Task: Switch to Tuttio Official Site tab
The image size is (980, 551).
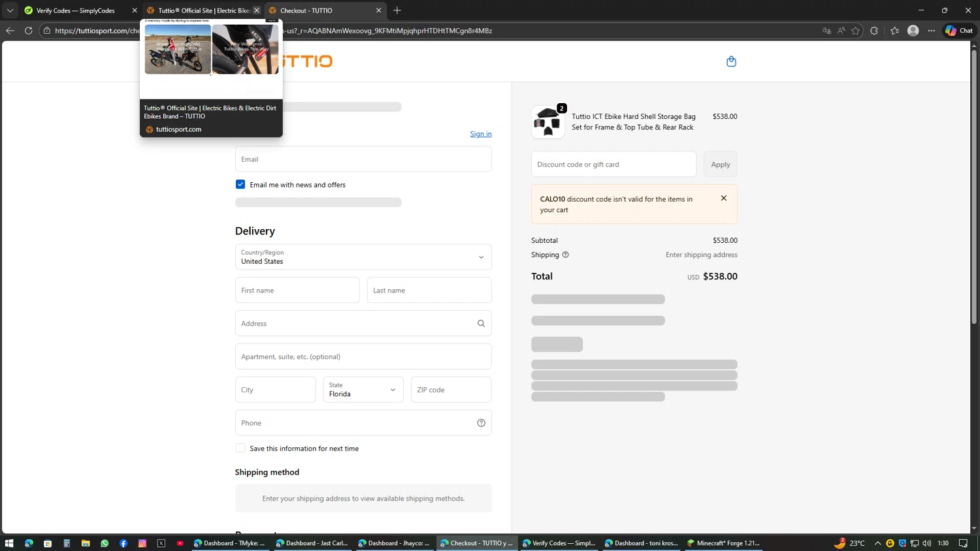Action: pos(203,10)
